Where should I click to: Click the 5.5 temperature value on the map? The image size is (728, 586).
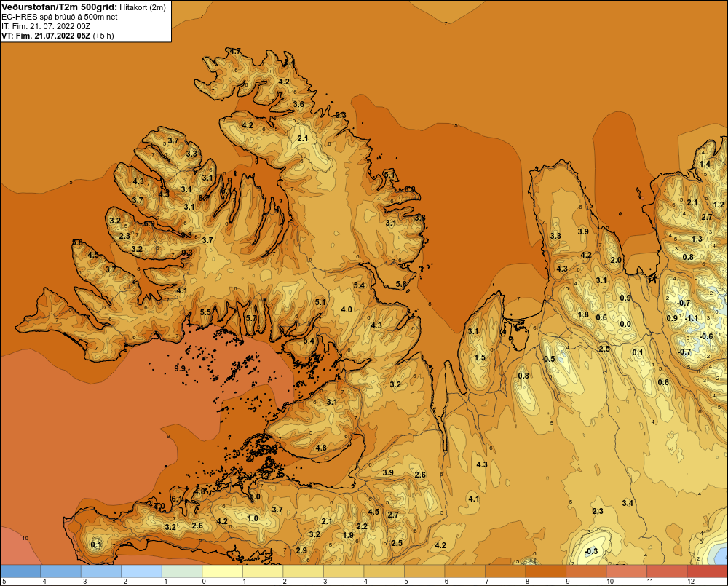(x=206, y=312)
